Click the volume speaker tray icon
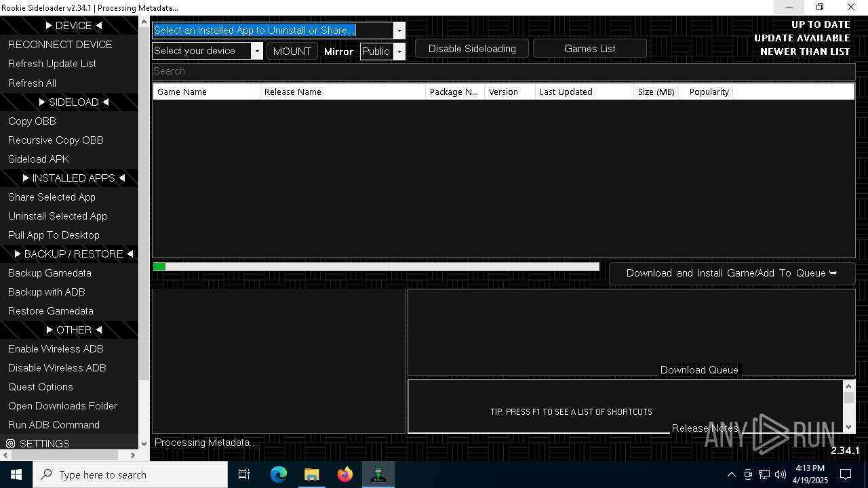868x488 pixels. [x=781, y=474]
